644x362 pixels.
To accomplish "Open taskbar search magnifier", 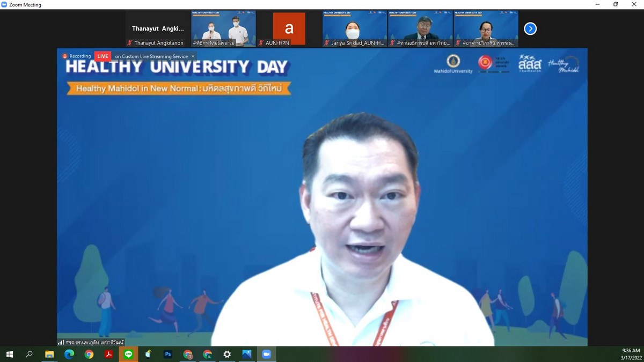I will click(30, 354).
